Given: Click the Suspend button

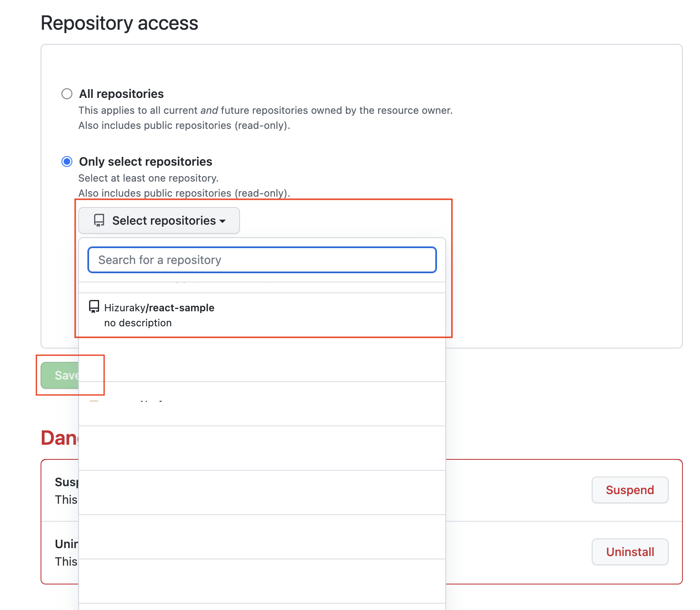Looking at the screenshot, I should (x=630, y=490).
